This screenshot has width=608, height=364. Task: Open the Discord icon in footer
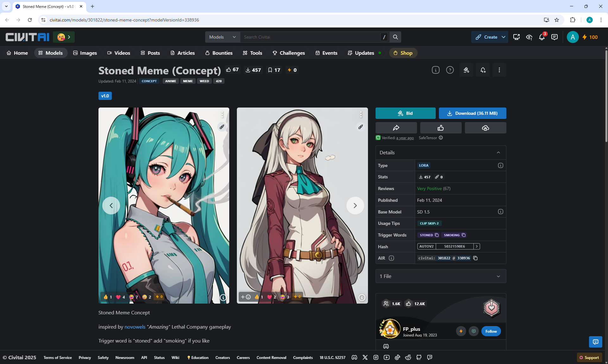point(354,357)
